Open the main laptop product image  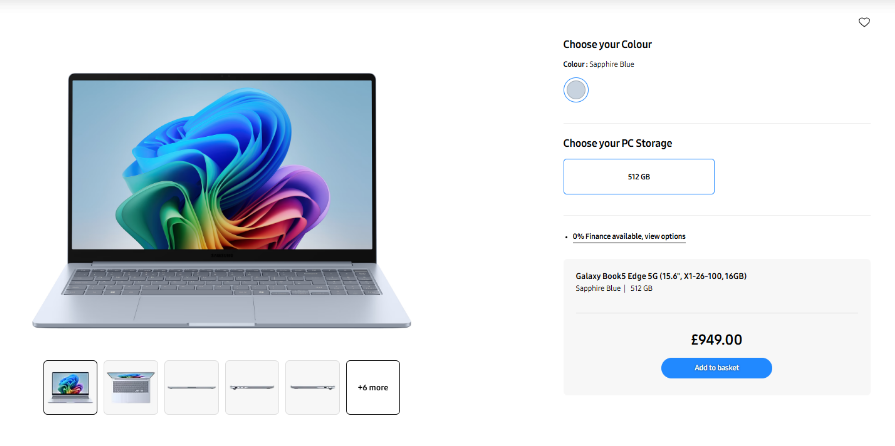221,200
